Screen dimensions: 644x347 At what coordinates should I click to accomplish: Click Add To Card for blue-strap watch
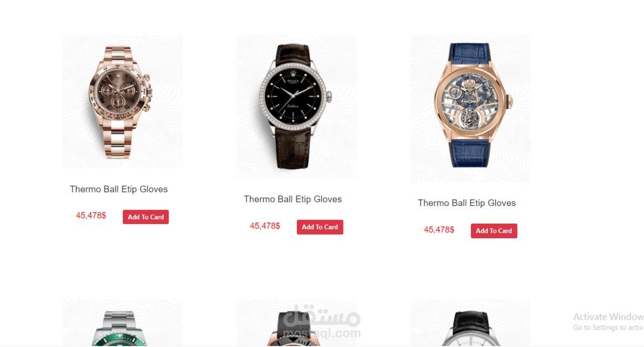click(x=494, y=231)
